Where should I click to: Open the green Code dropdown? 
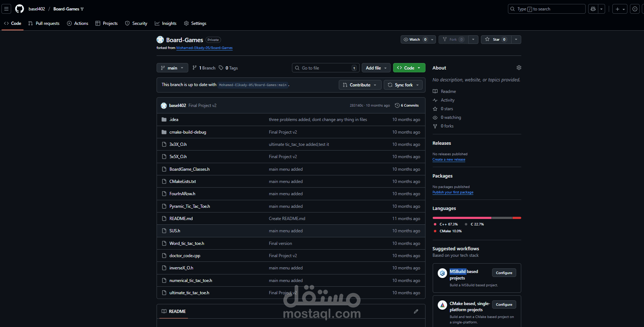click(x=409, y=68)
